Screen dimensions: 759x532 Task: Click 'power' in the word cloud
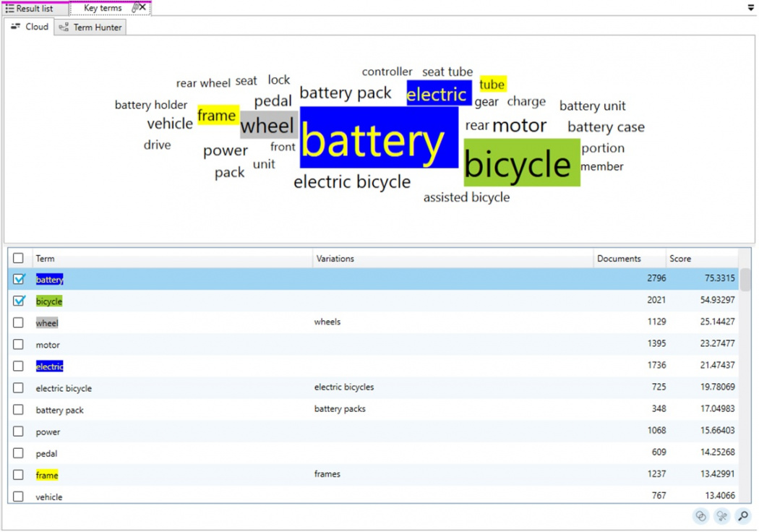coord(226,151)
